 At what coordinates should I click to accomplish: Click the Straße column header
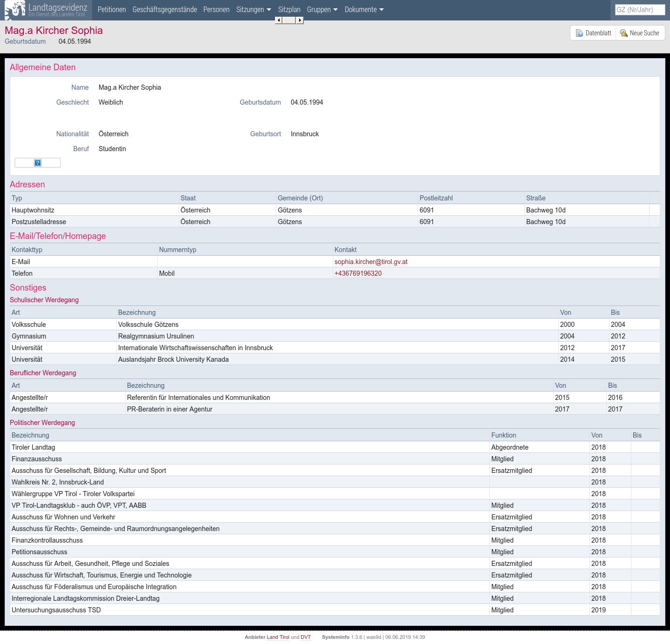tap(536, 198)
